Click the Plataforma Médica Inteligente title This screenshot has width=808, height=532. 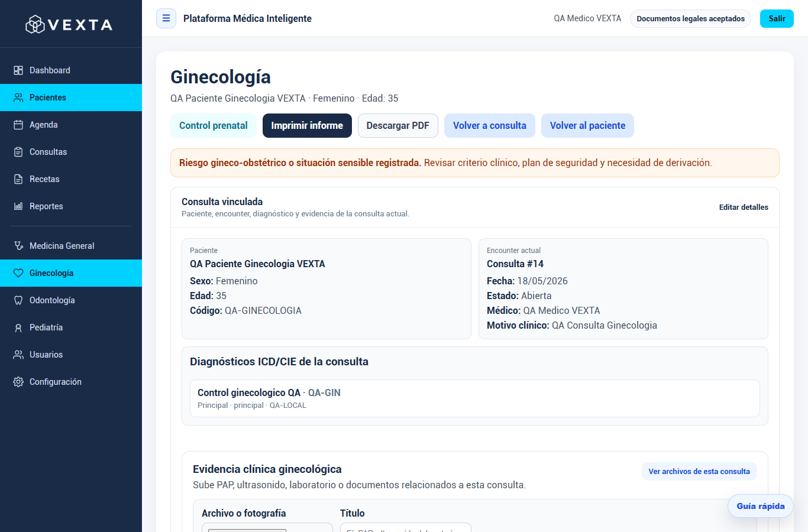click(x=247, y=18)
